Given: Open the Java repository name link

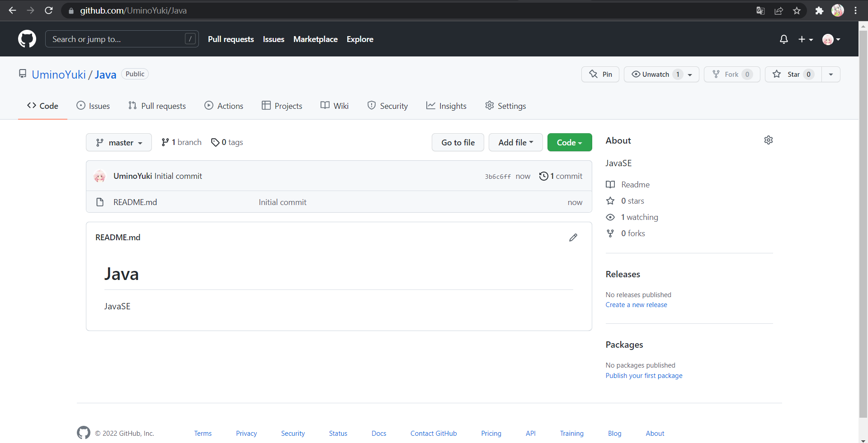Looking at the screenshot, I should click(x=105, y=75).
